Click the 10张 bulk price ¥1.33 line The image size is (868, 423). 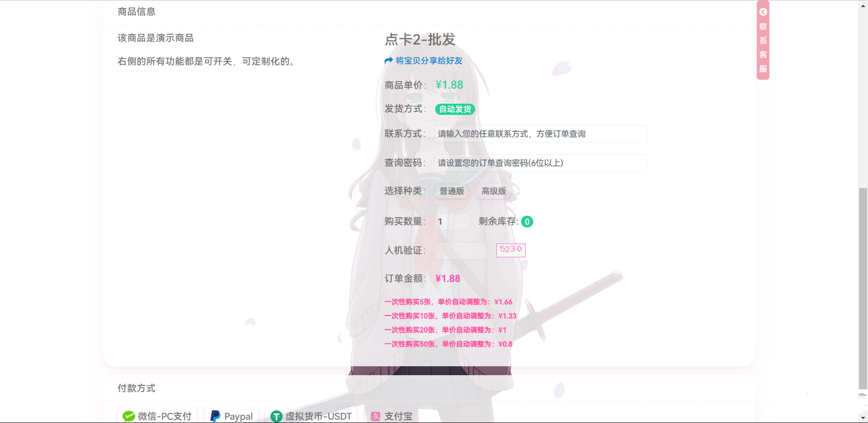tap(450, 316)
